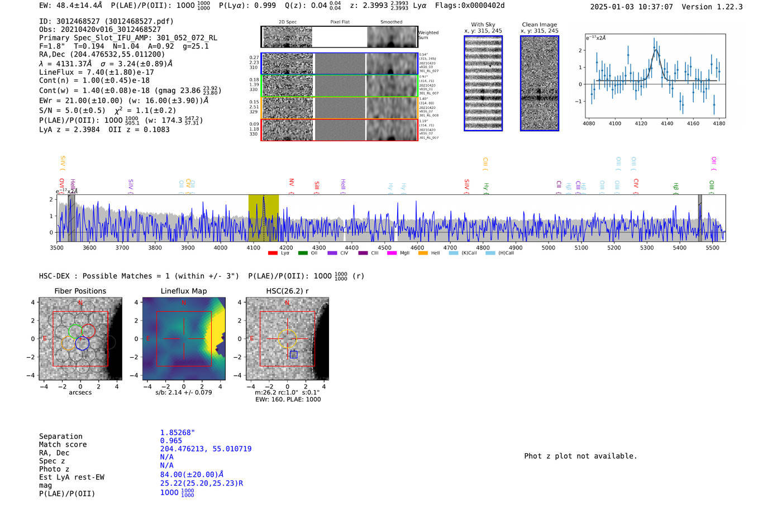Image resolution: width=782 pixels, height=532 pixels.
Task: Open the Clean Image cutout
Action: pyautogui.click(x=540, y=83)
